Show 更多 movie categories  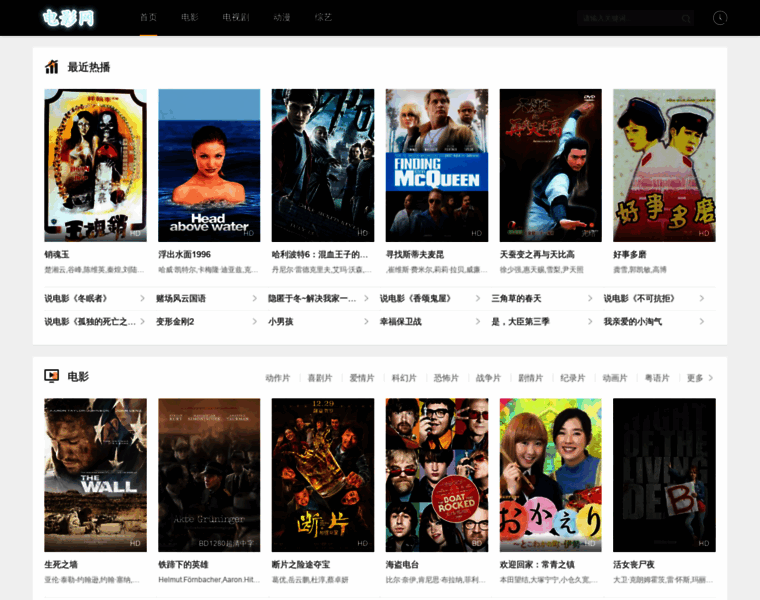click(699, 378)
